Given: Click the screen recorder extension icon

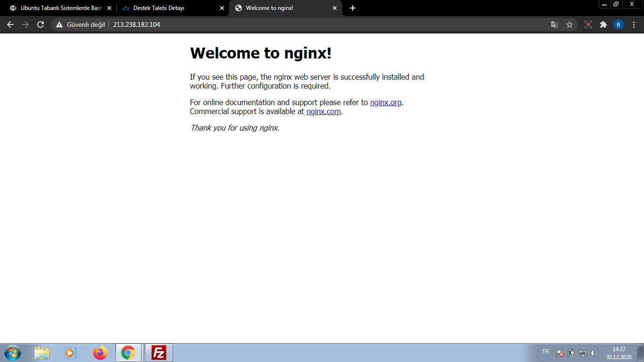Looking at the screenshot, I should (588, 25).
